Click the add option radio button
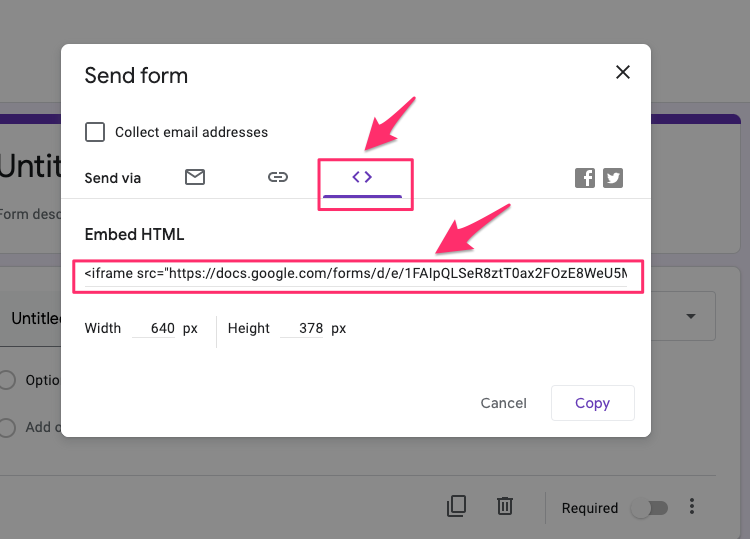 click(8, 427)
